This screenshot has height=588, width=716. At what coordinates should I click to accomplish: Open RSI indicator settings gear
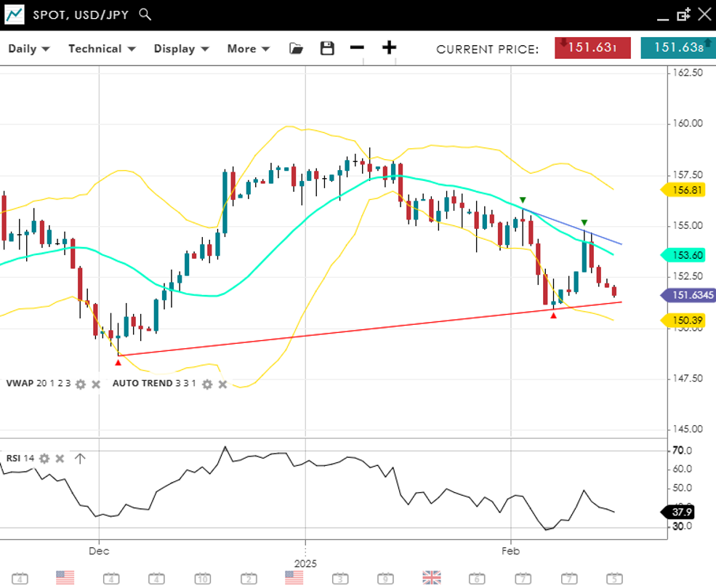coord(44,459)
